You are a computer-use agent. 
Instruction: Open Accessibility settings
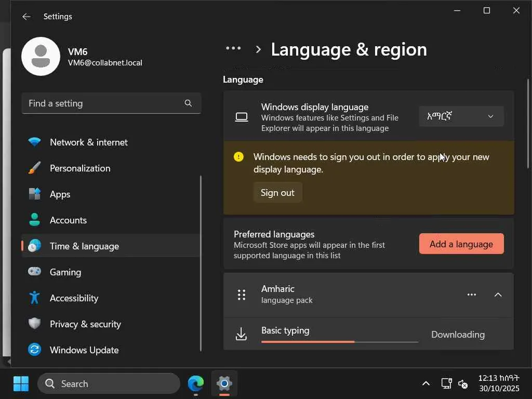[x=111, y=298]
